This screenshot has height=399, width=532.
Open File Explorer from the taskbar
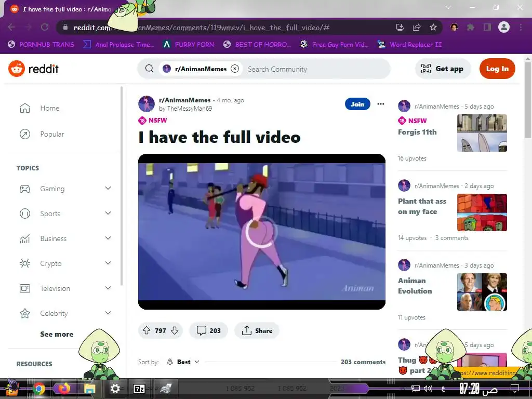tap(89, 389)
